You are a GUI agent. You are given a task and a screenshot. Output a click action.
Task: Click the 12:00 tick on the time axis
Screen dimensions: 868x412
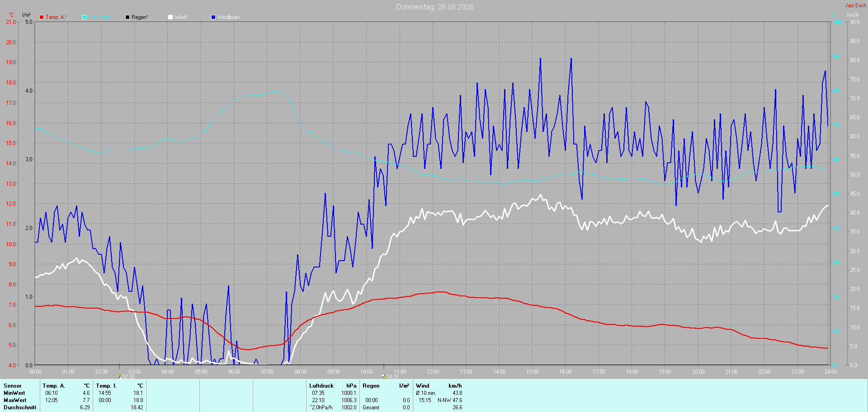point(433,372)
